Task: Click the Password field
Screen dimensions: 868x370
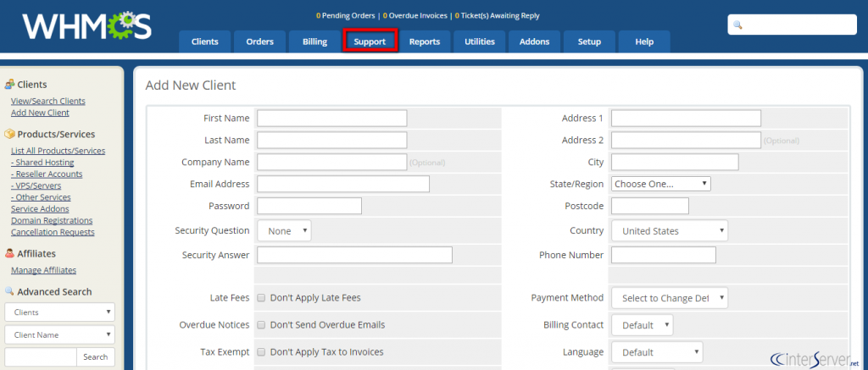Action: (x=309, y=206)
